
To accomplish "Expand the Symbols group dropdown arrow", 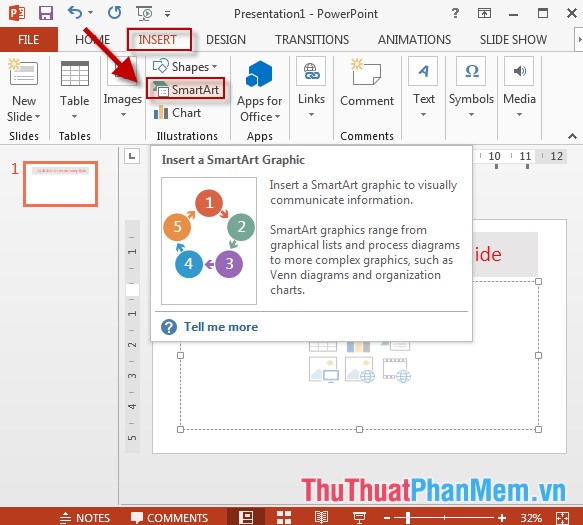I will click(471, 115).
